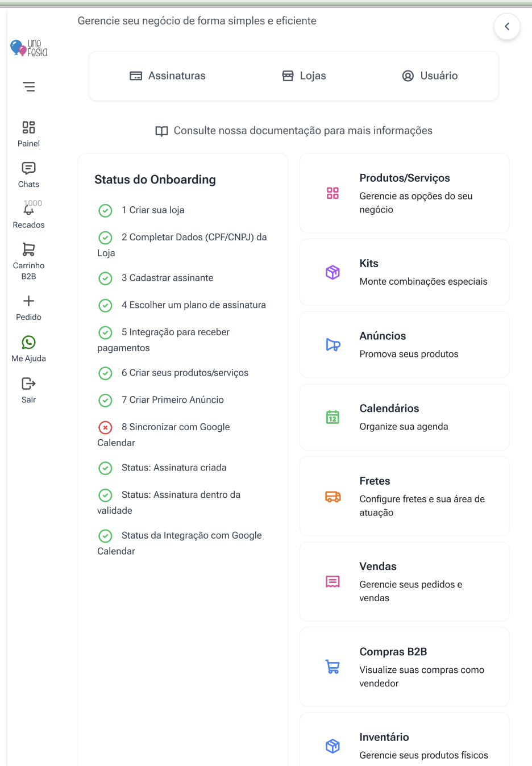Open the Painel dashboard icon

click(x=28, y=127)
